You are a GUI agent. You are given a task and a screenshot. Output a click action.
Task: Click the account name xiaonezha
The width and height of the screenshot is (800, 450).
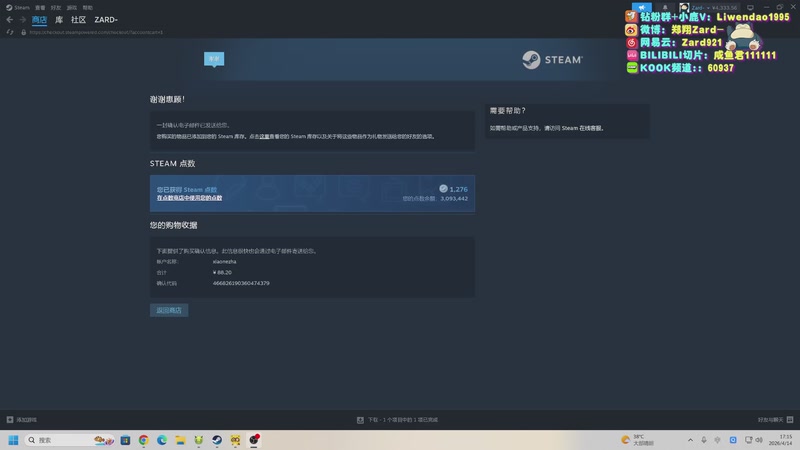pyautogui.click(x=224, y=262)
